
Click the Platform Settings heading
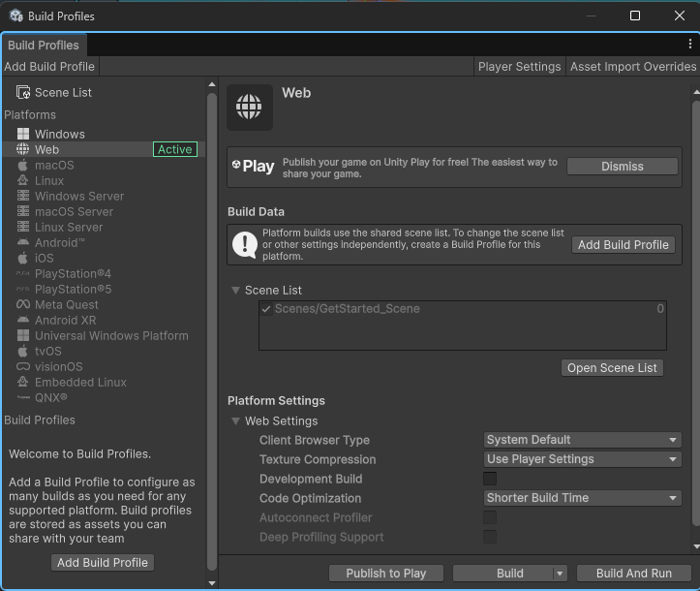(276, 401)
